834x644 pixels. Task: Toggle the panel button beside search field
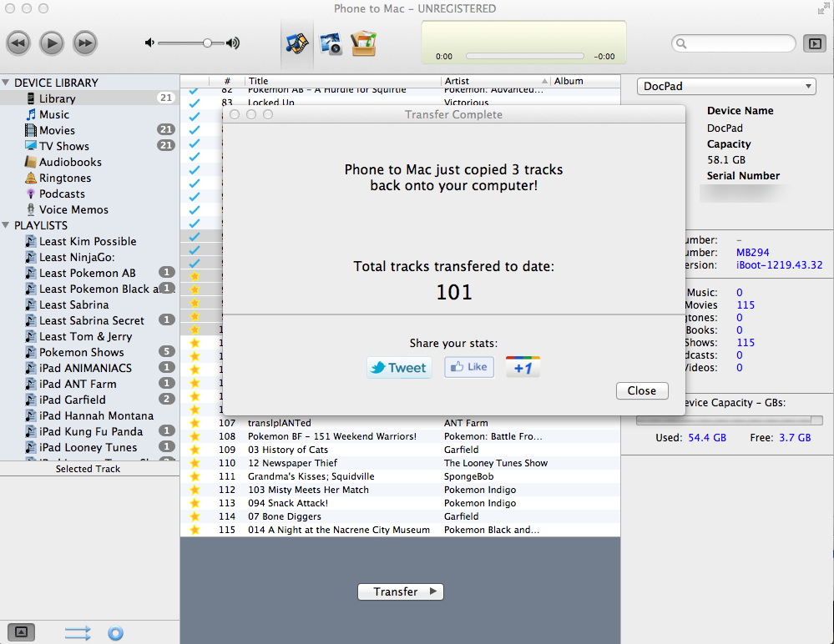(x=812, y=43)
